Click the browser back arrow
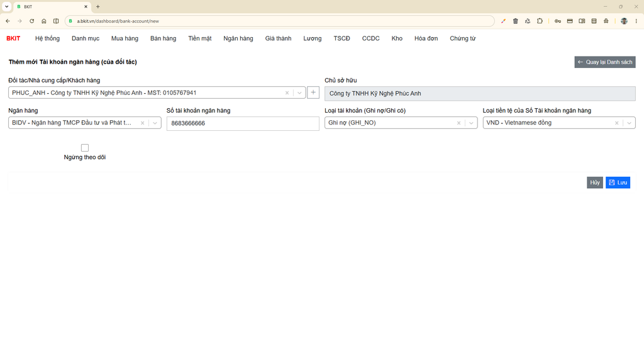The height and width of the screenshot is (346, 644). click(8, 21)
